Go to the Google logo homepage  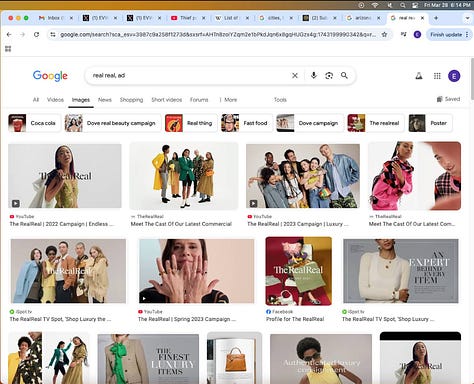click(50, 76)
